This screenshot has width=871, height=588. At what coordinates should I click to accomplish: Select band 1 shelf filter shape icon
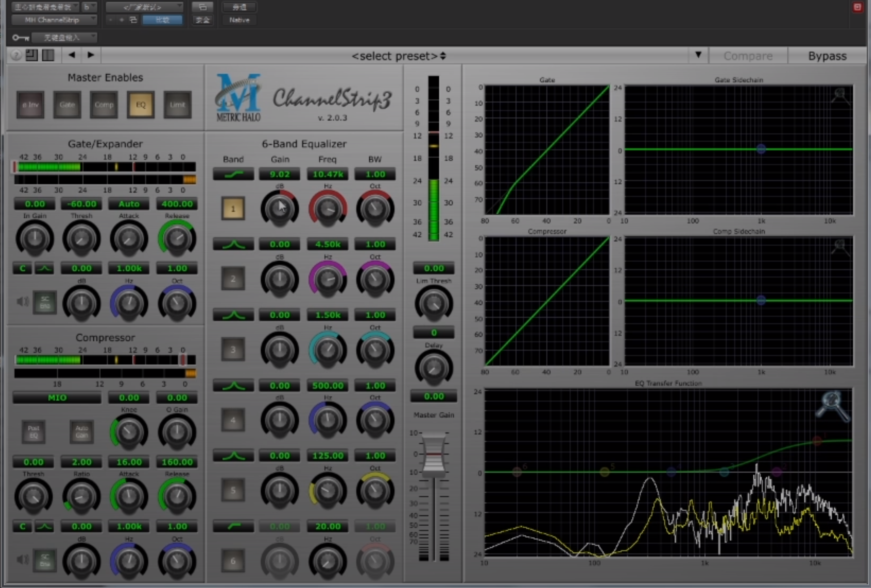click(233, 174)
